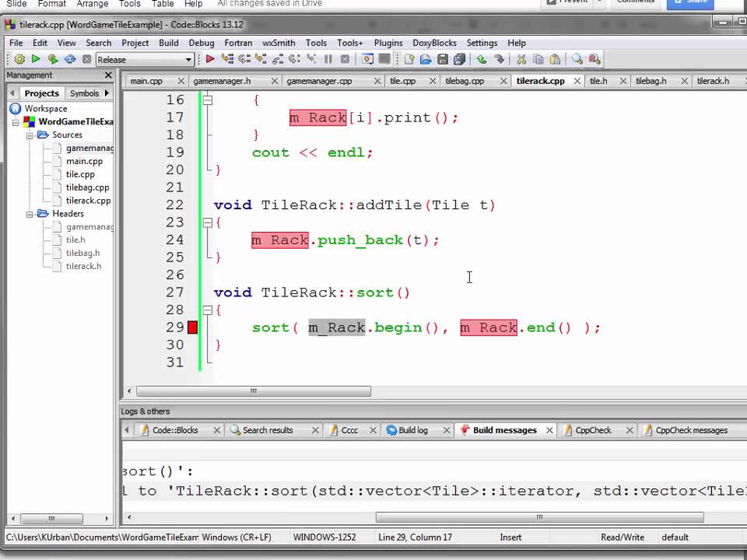
Task: Click the Paste toolbar icon
Action: pyautogui.click(x=557, y=59)
